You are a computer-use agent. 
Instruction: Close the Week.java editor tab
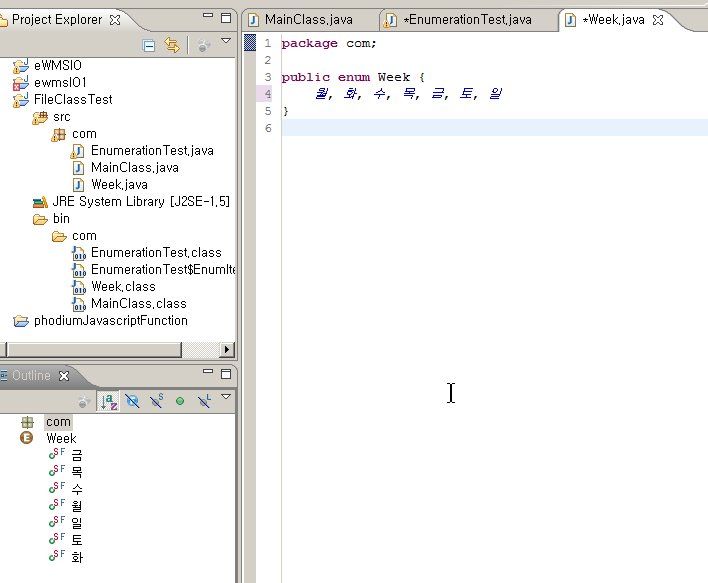[658, 20]
